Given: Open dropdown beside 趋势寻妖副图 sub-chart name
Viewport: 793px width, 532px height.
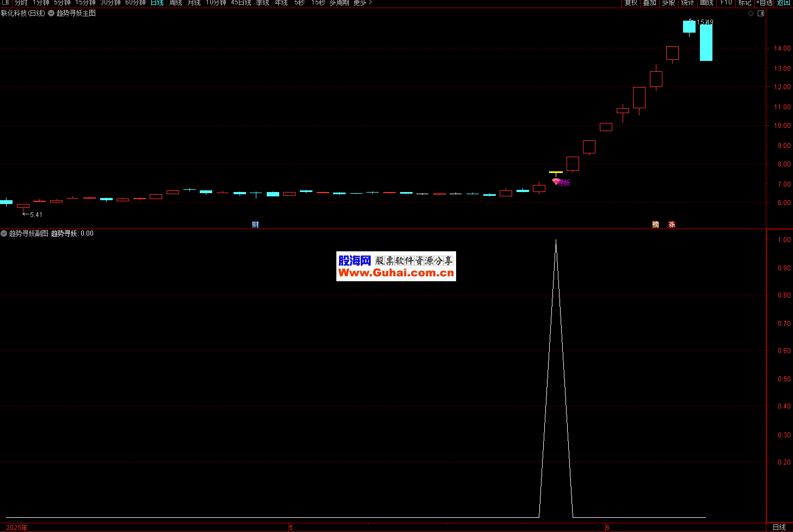Looking at the screenshot, I should tap(4, 233).
